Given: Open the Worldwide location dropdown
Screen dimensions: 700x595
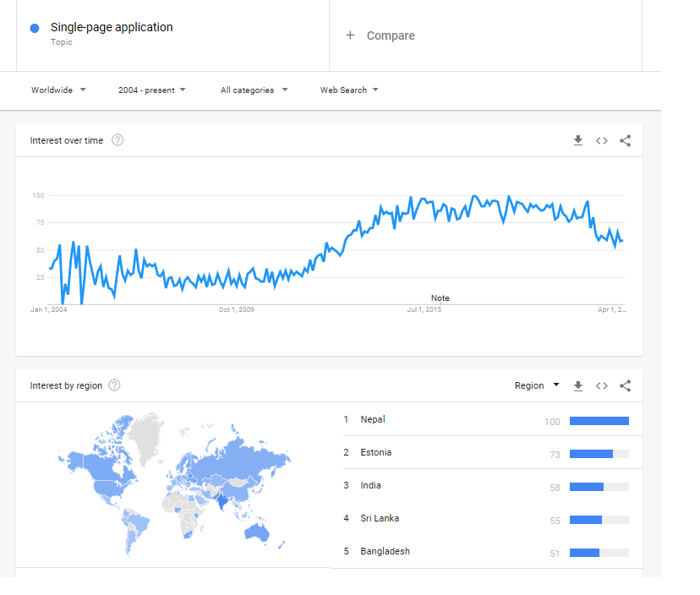Looking at the screenshot, I should [58, 90].
